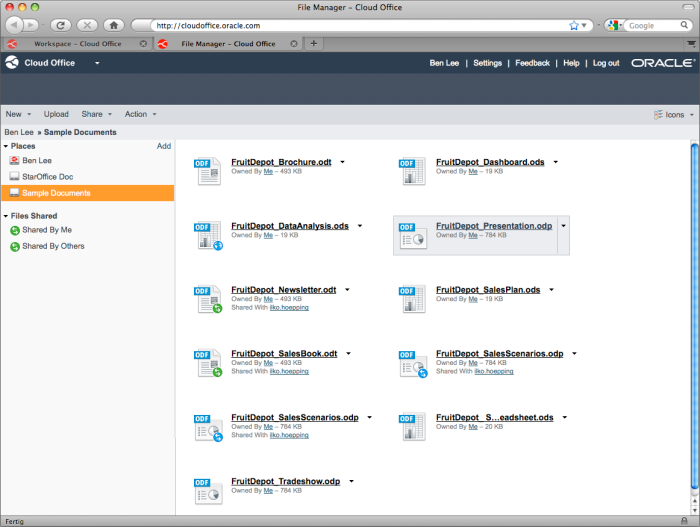Screen dimensions: 700x527
Task: Click the Log out link
Action: click(x=606, y=63)
